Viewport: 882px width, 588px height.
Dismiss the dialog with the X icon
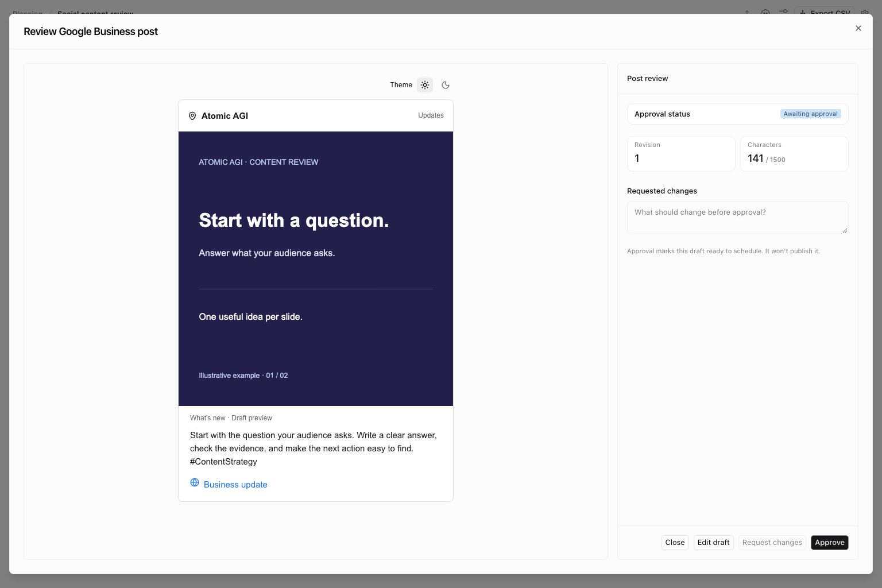pyautogui.click(x=858, y=28)
